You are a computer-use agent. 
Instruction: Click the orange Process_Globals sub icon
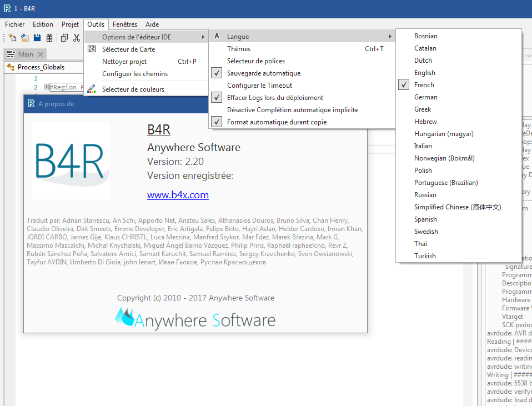[11, 67]
